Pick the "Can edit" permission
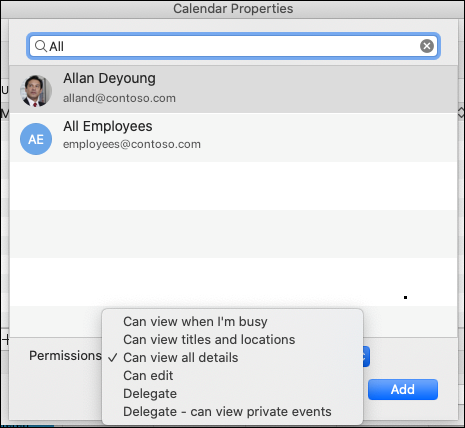465x428 pixels. point(148,376)
